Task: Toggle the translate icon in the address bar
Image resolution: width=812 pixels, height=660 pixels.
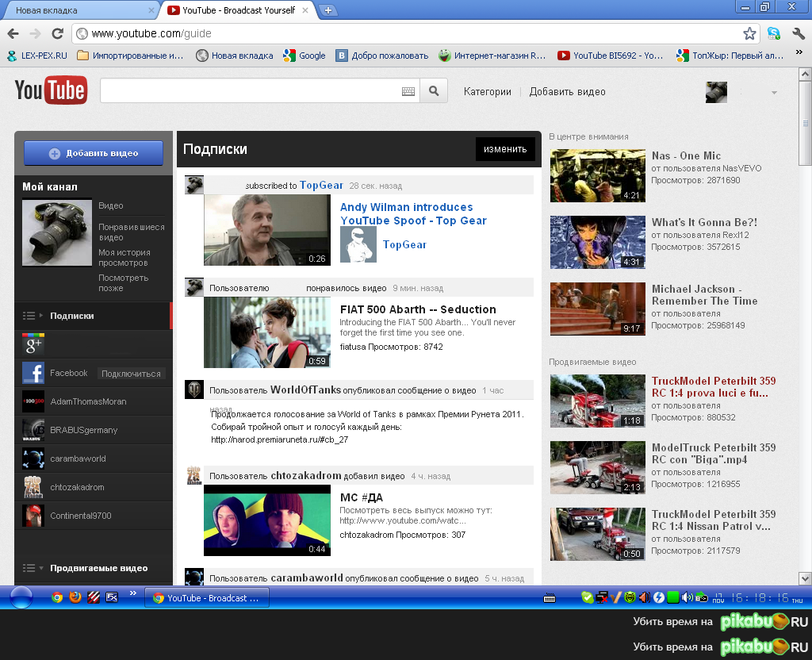Action: pyautogui.click(x=773, y=33)
